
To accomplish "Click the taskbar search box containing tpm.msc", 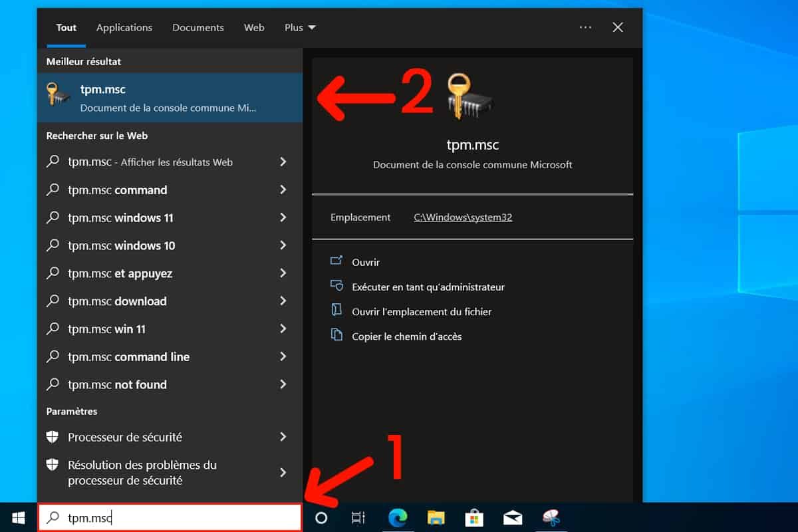I will point(170,517).
